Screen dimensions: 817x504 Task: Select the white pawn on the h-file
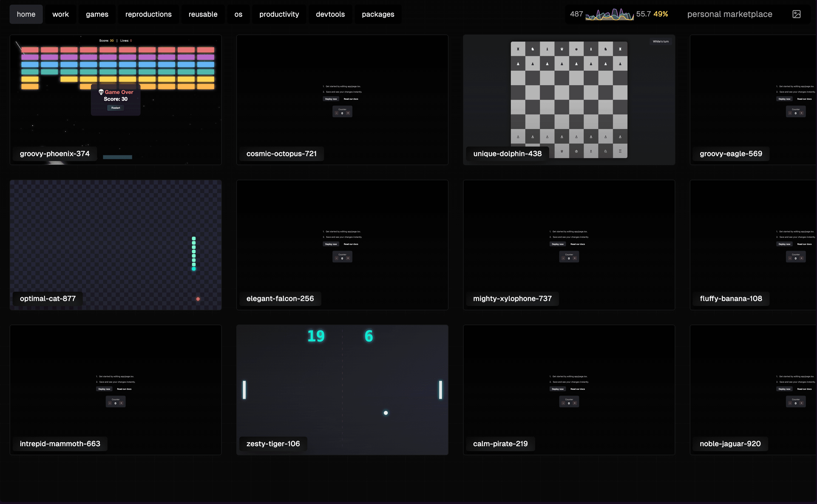tap(620, 137)
